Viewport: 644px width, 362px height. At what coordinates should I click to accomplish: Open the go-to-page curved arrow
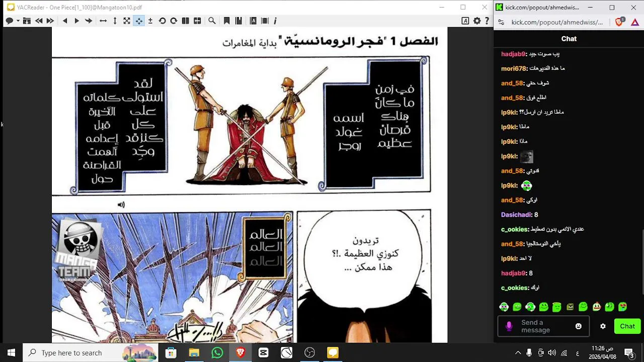[x=89, y=21]
